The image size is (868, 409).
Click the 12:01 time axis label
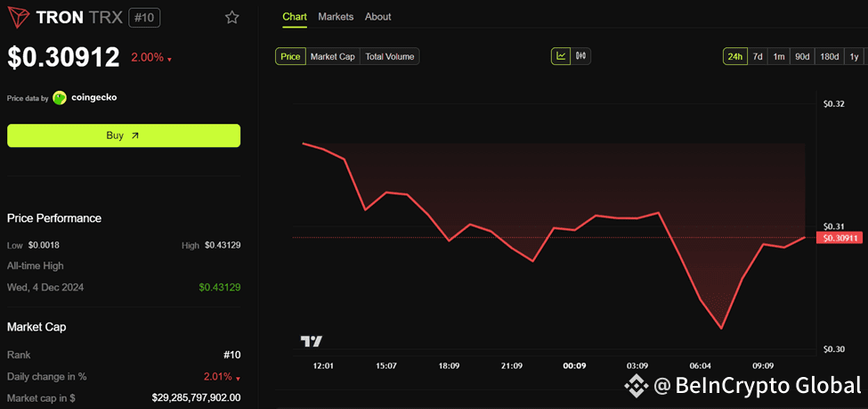323,366
